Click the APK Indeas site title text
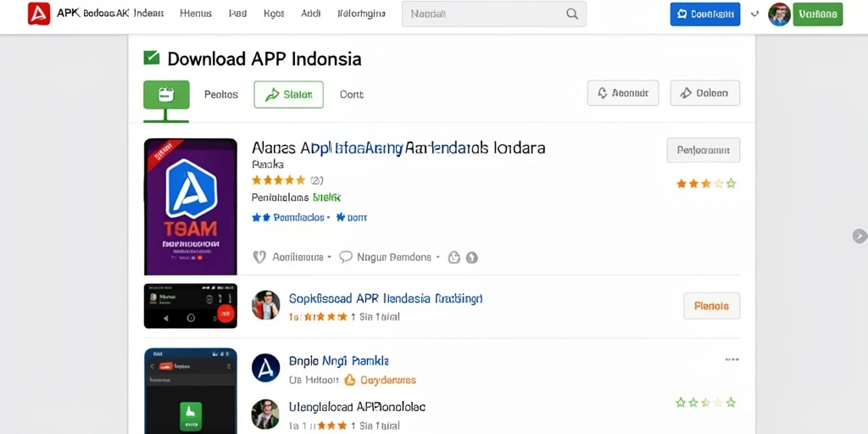This screenshot has height=434, width=868. (110, 14)
